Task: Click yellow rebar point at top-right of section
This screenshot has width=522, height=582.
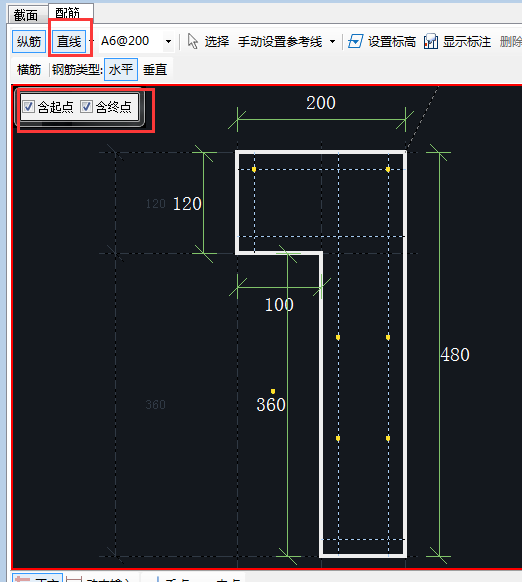Action: pyautogui.click(x=388, y=169)
